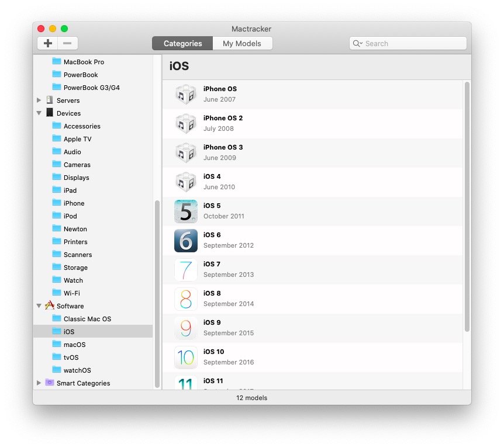Click the iPhone OS 3 cube icon
504x448 pixels.
(186, 152)
